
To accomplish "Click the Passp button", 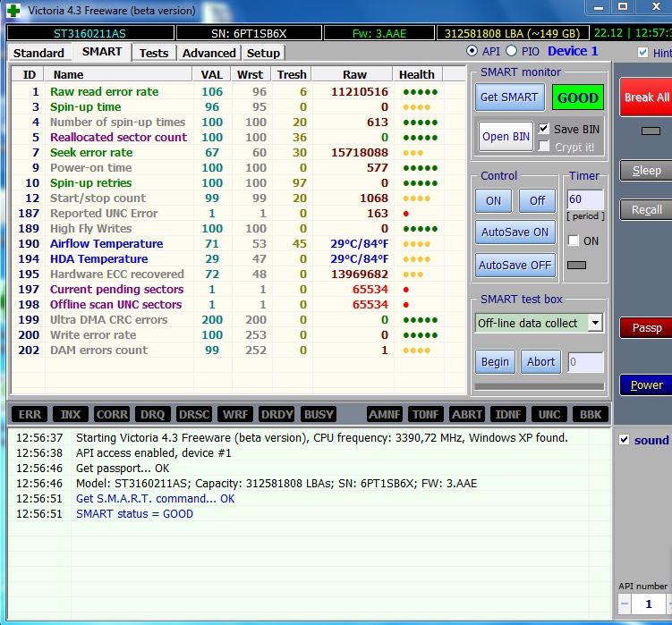I will [x=646, y=328].
